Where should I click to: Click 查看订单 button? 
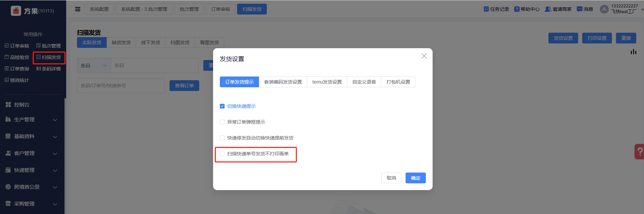184,86
